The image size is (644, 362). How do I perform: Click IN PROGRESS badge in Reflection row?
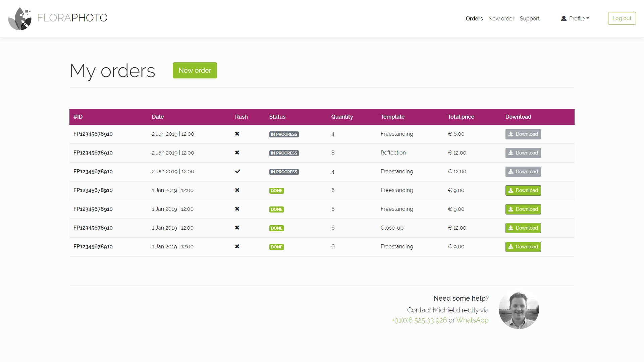click(x=284, y=153)
